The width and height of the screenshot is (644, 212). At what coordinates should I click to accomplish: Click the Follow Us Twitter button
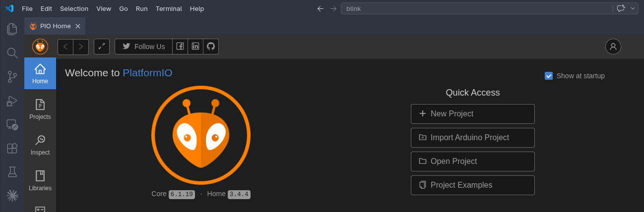pos(143,47)
